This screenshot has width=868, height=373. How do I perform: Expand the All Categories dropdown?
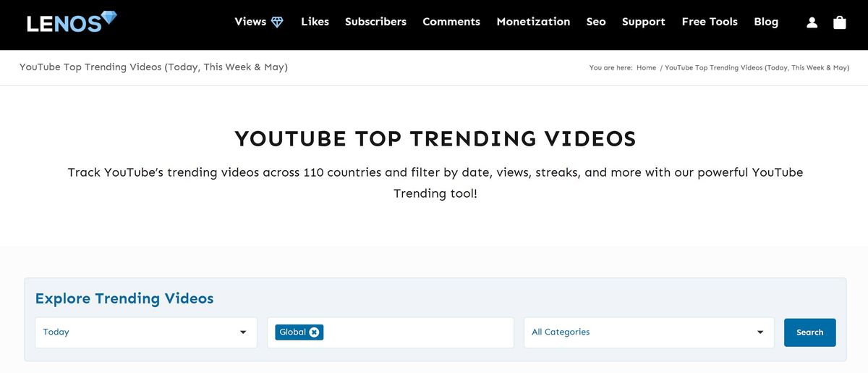(x=649, y=332)
